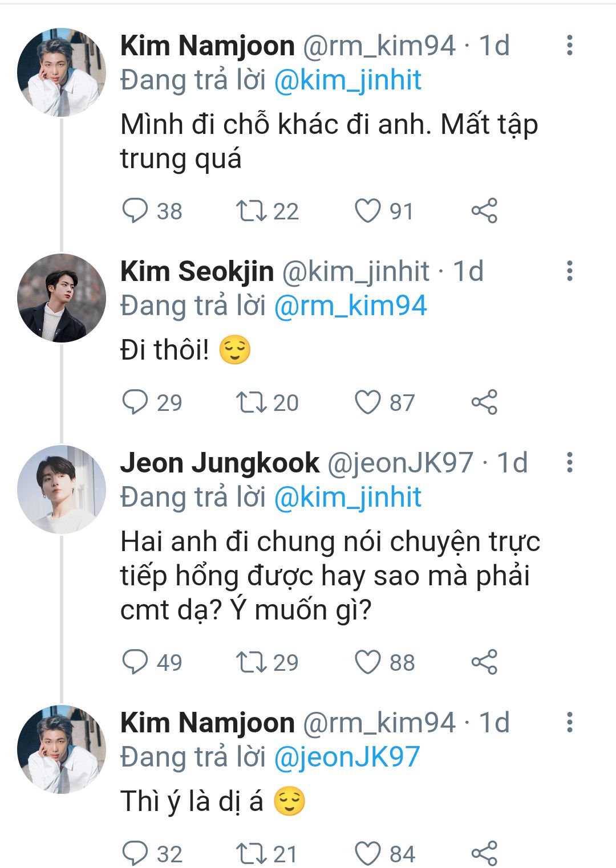616x868 pixels.
Task: Open more options for Kim Namjoon's first tweet
Action: coord(569,46)
